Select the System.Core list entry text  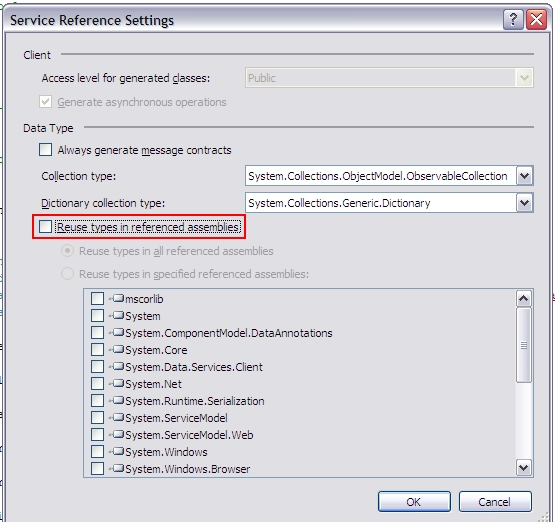(156, 350)
